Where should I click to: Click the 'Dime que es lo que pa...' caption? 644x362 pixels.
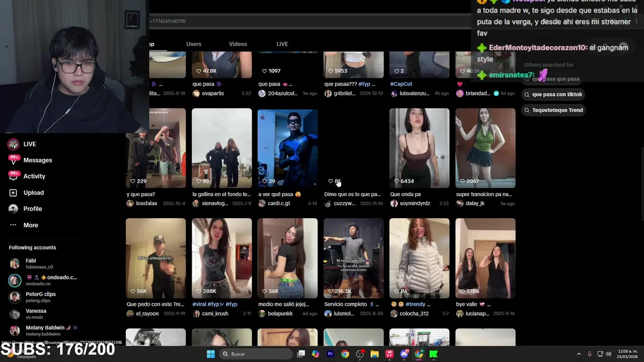pos(353,194)
